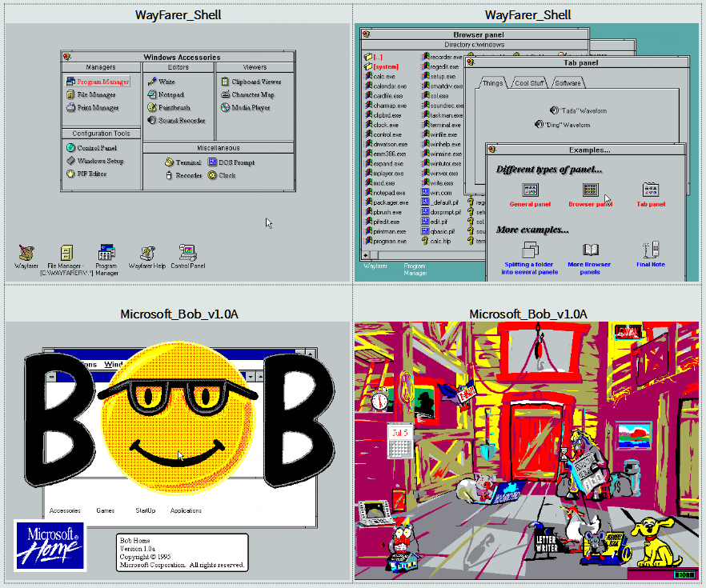
Task: Switch to the Software tab
Action: point(568,82)
